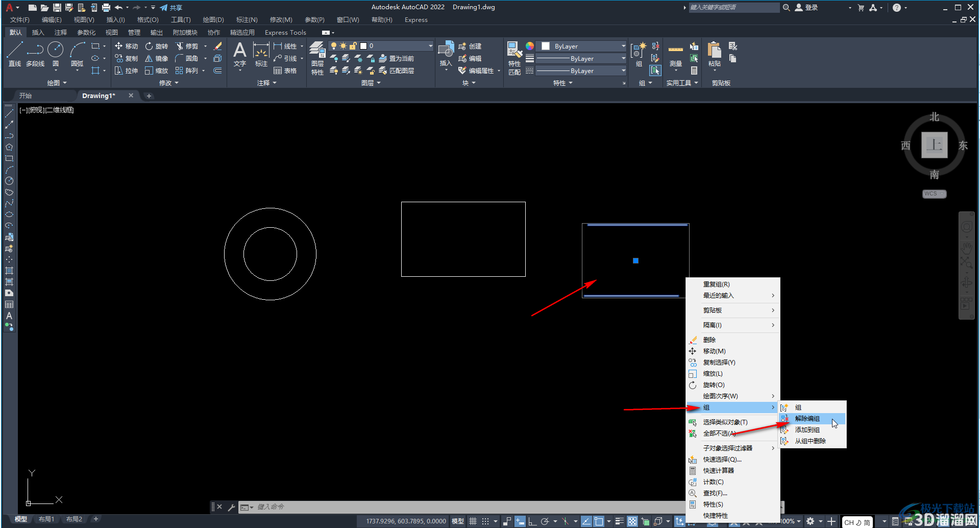Select the Circle (圆) tool in ribbon
This screenshot has width=980, height=528.
[55, 54]
